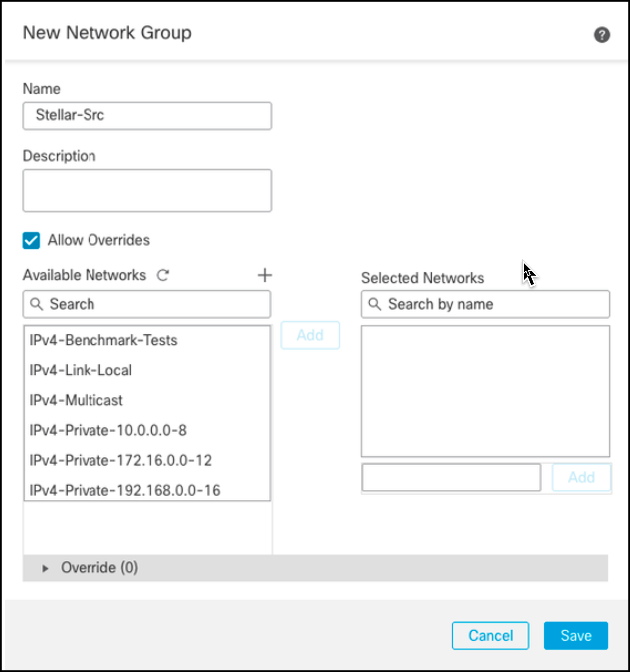Select IPv4-Private-192.168.0.0-16 entry
630x672 pixels.
point(125,490)
